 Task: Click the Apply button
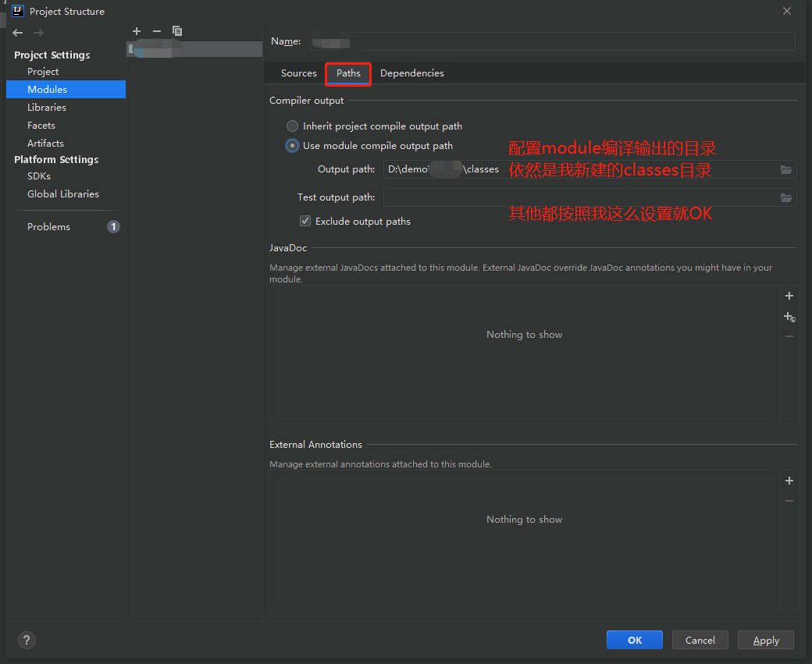tap(766, 640)
